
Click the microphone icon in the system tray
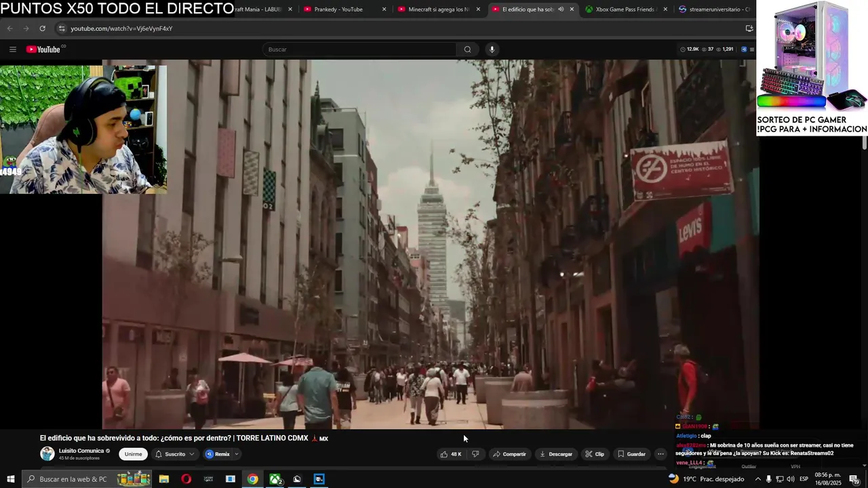click(768, 479)
